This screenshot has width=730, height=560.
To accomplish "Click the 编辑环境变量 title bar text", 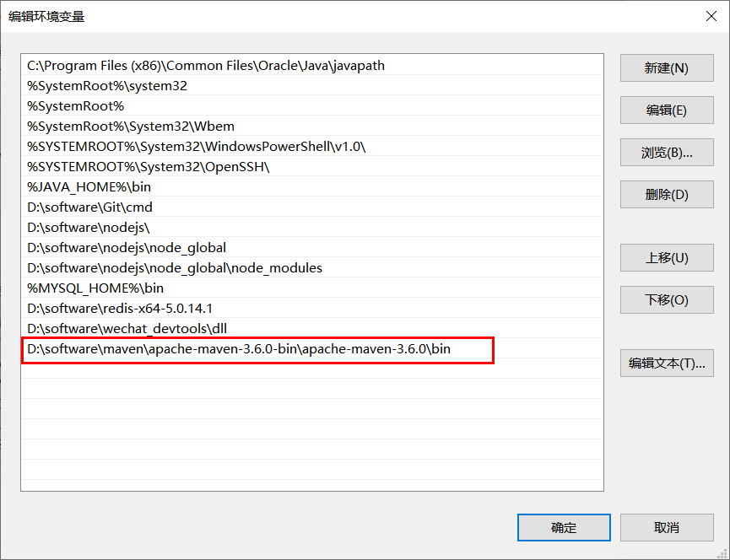I will (x=46, y=17).
